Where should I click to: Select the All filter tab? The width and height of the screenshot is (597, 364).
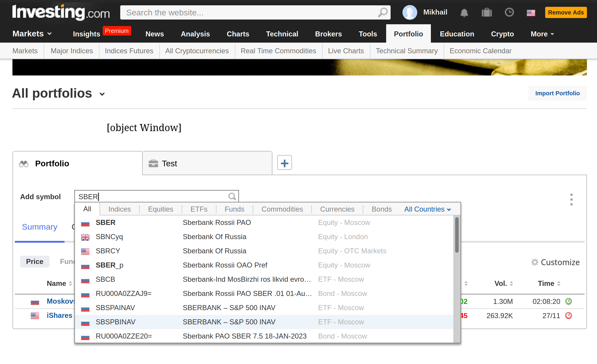click(87, 209)
